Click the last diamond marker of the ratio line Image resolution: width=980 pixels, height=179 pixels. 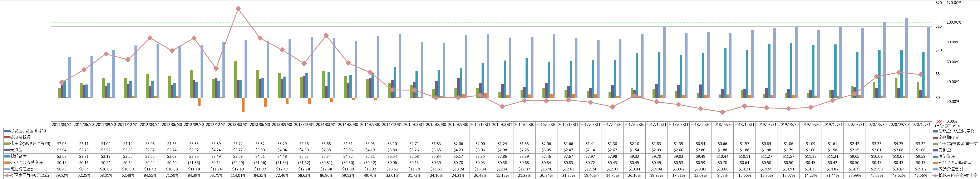(x=921, y=74)
